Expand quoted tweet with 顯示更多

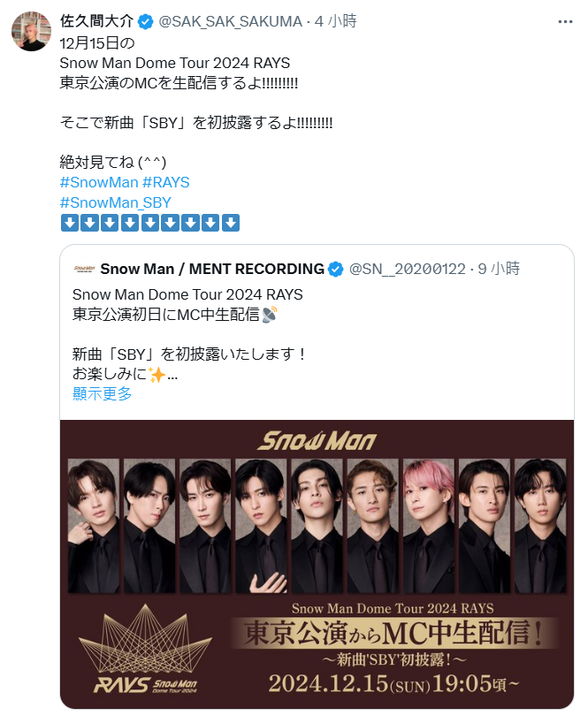click(103, 393)
